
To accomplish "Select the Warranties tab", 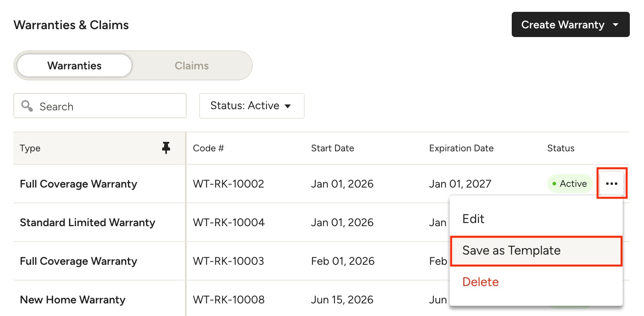I will pos(74,65).
